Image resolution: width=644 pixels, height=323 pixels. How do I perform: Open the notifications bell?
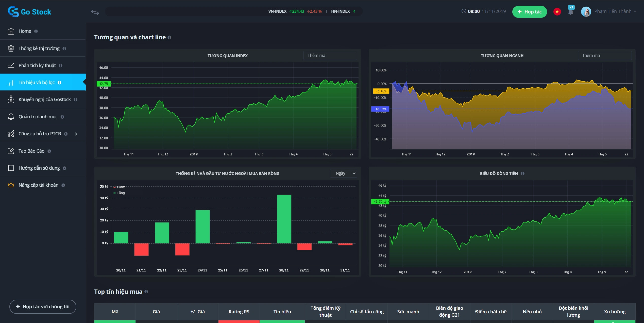pos(571,12)
